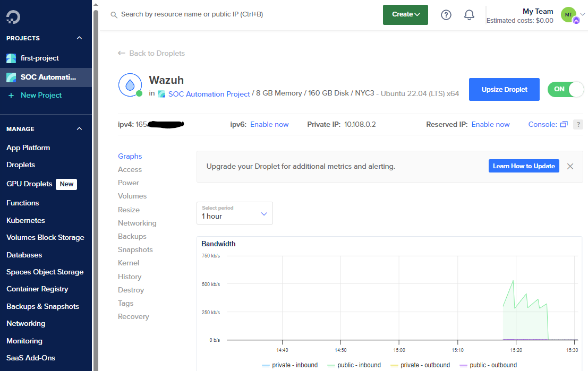Image resolution: width=588 pixels, height=371 pixels.
Task: Click the Reserved IP help question icon
Action: tap(578, 124)
